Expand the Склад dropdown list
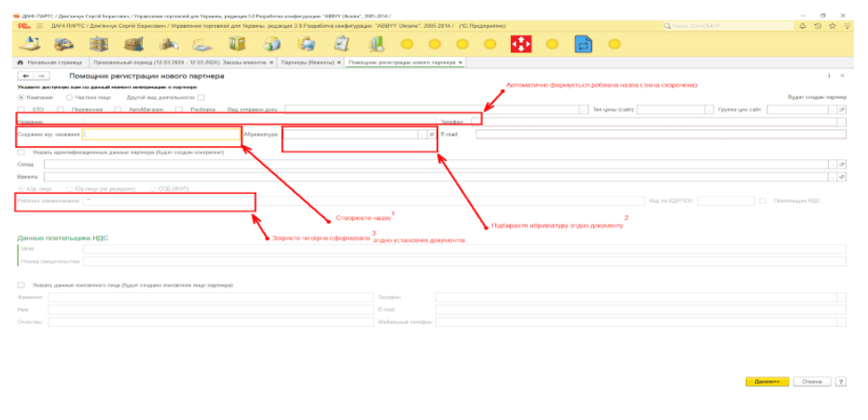This screenshot has width=868, height=420. click(x=832, y=164)
